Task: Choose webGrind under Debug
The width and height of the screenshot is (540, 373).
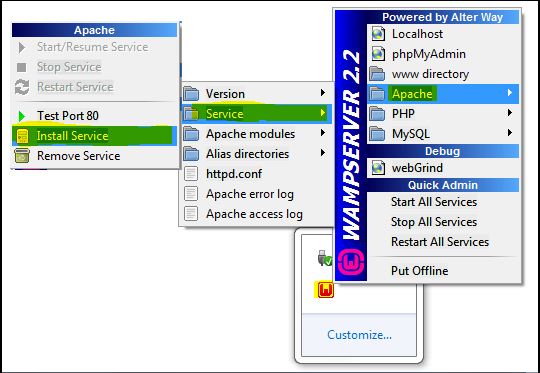Action: (443, 168)
